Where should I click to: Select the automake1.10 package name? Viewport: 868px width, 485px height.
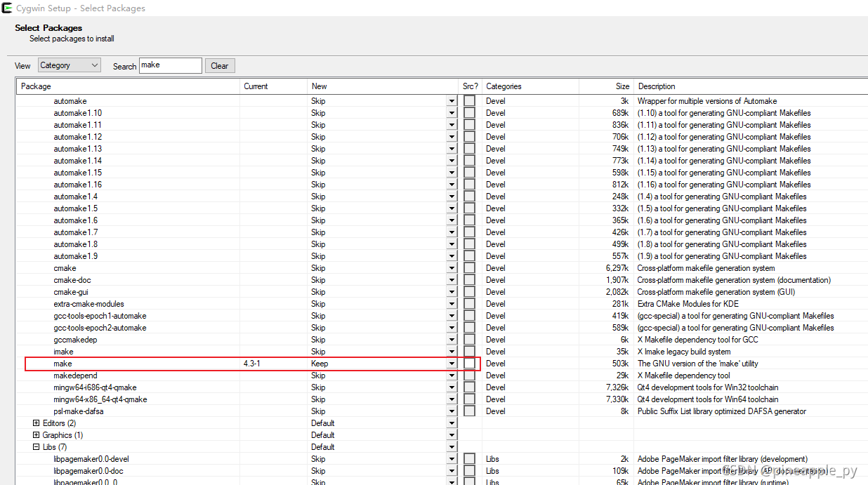pyautogui.click(x=77, y=113)
